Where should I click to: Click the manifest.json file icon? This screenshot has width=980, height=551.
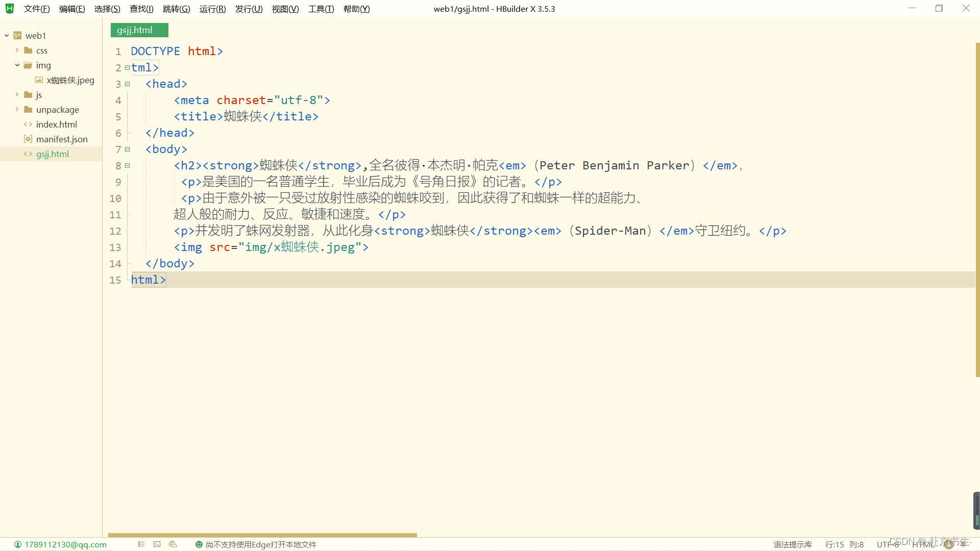pyautogui.click(x=28, y=139)
